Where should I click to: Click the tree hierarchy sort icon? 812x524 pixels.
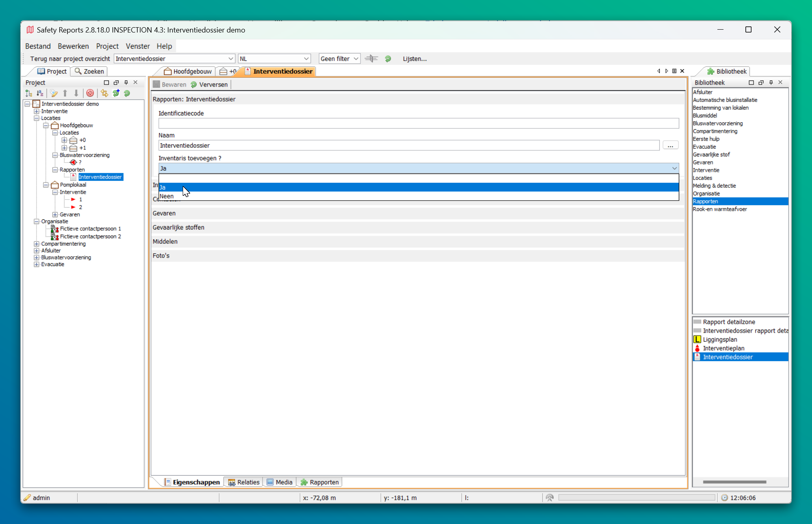coord(28,93)
